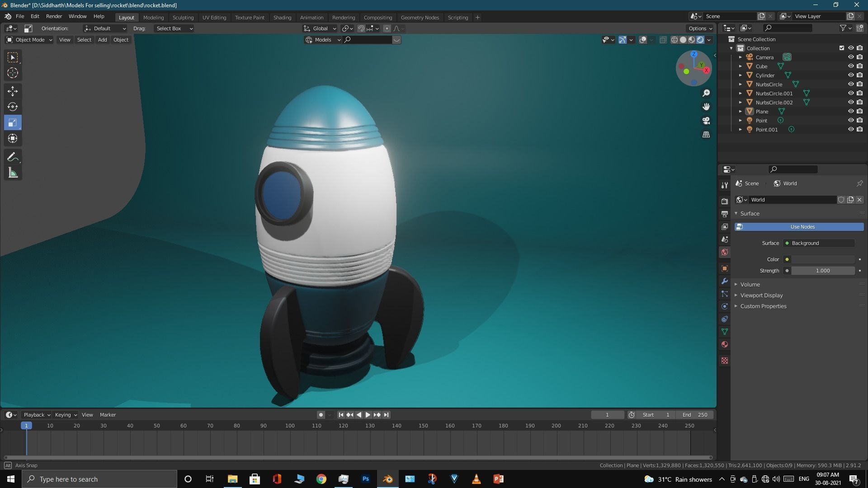Expand Viewport Display section
Image resolution: width=868 pixels, height=488 pixels.
(761, 295)
